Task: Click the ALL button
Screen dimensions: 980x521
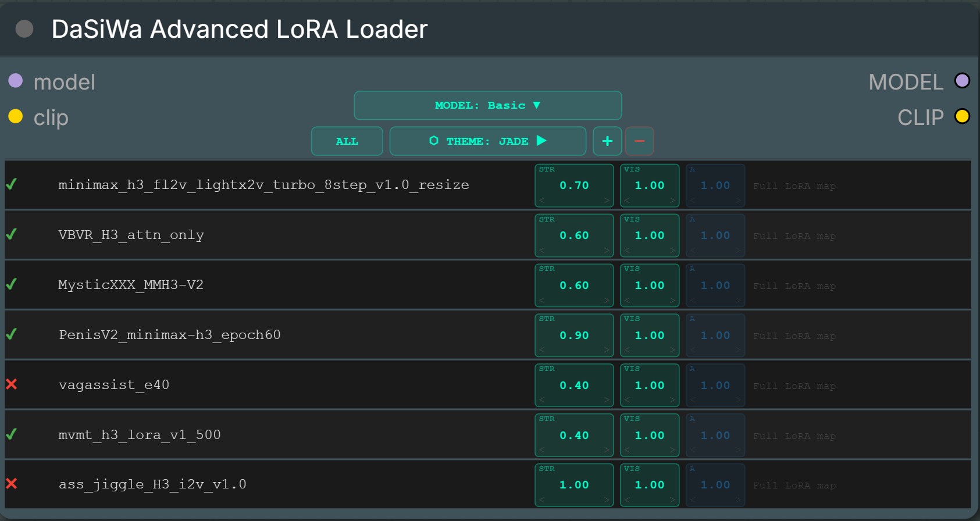Action: click(x=347, y=141)
